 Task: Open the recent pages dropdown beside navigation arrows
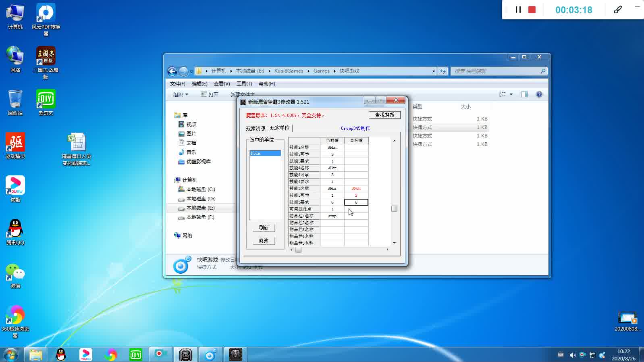(x=191, y=71)
